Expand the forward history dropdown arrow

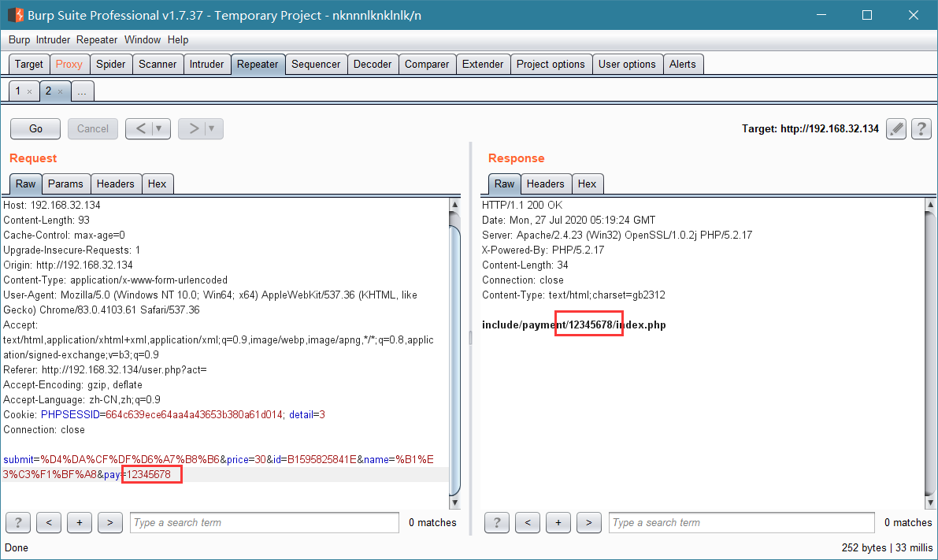click(x=211, y=128)
